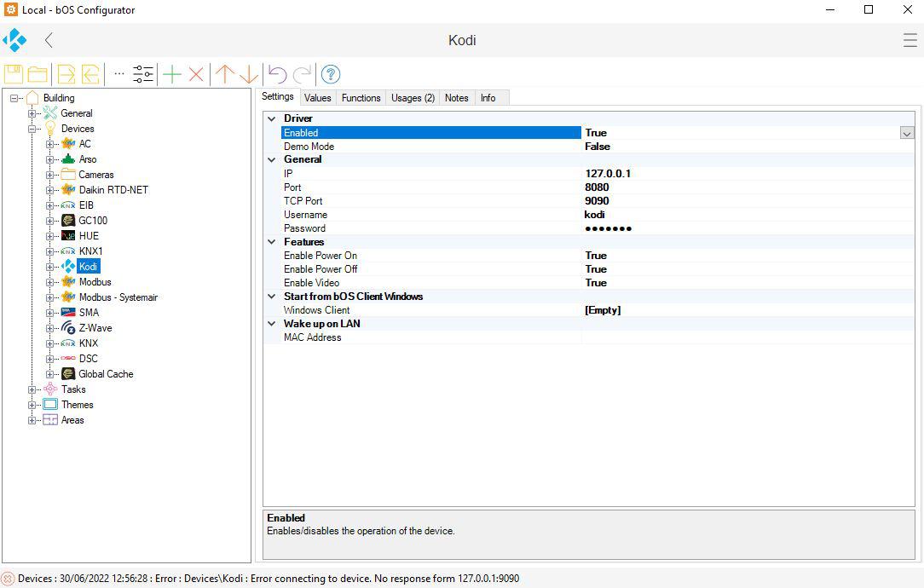Click the status bar error message text
The image size is (924, 588).
[x=269, y=579]
